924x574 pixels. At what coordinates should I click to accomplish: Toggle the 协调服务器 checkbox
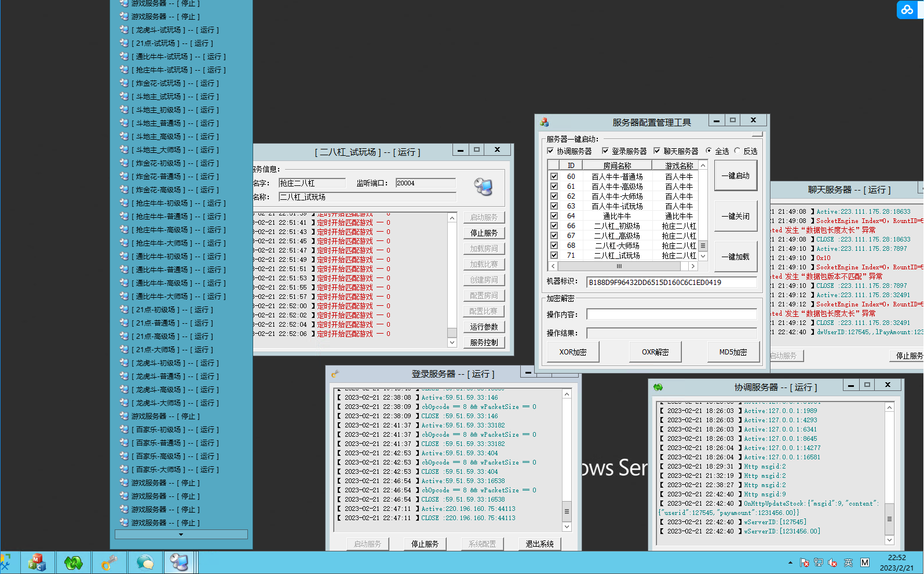click(x=550, y=151)
